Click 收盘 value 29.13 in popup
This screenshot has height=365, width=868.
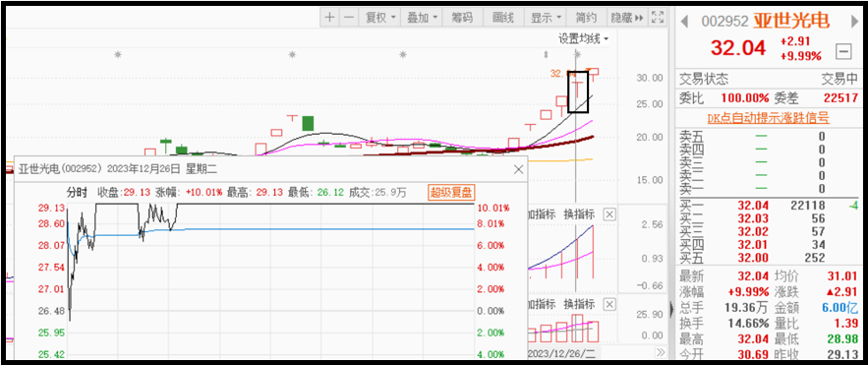(137, 193)
